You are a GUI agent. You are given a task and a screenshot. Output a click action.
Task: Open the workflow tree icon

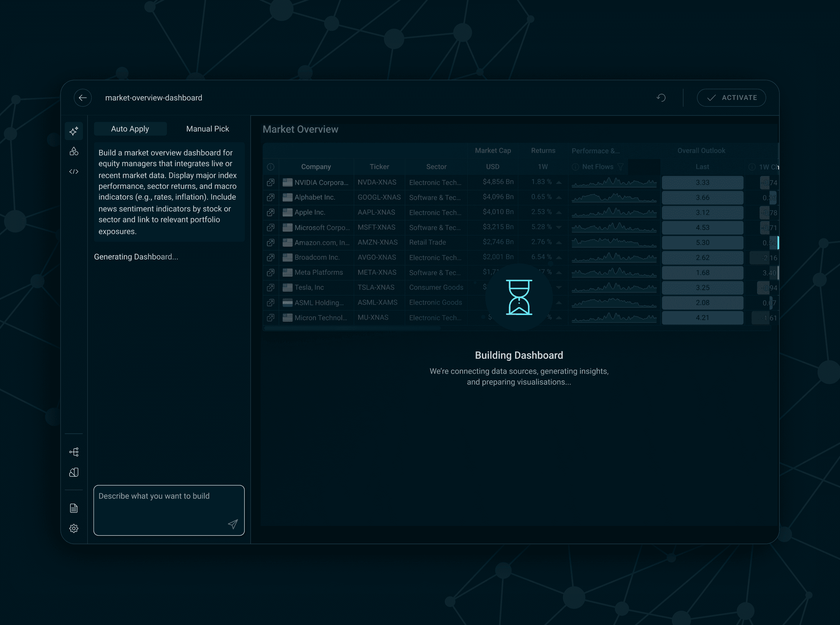pos(74,452)
